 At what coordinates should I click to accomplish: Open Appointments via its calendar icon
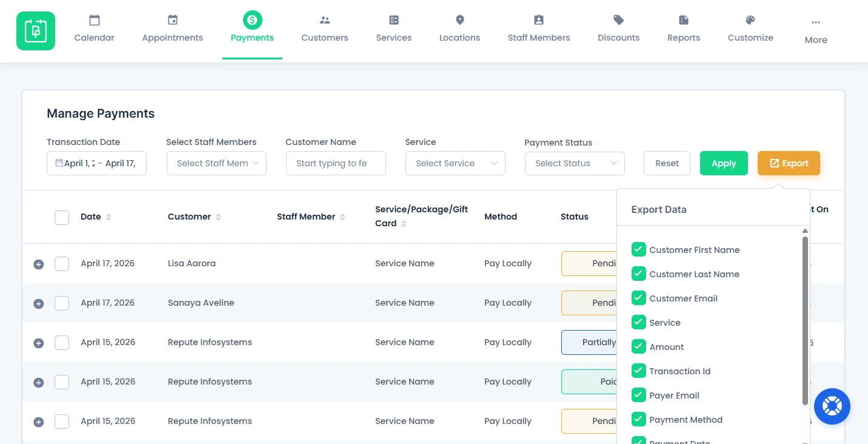click(x=173, y=20)
